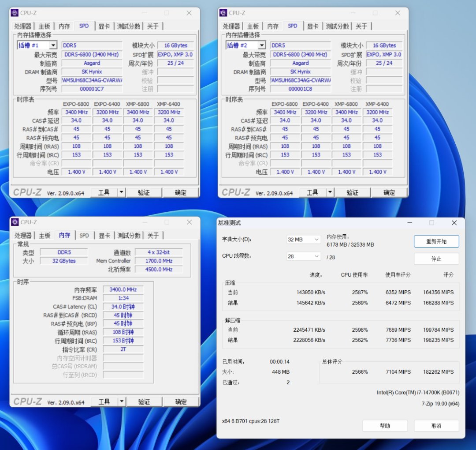Expand Tools arrow in top-left CPU-Z window
The width and height of the screenshot is (476, 450).
coord(122,192)
